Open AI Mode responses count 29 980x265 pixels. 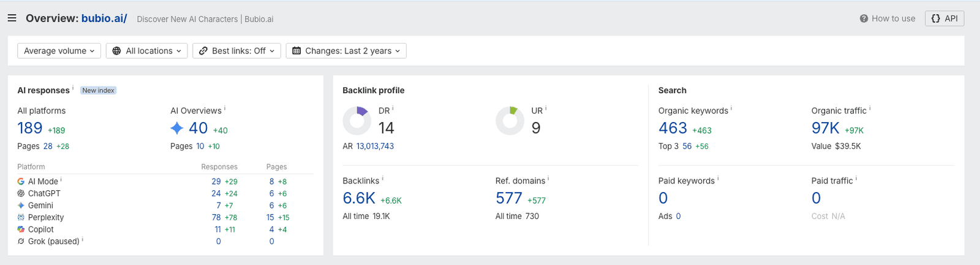(x=216, y=182)
